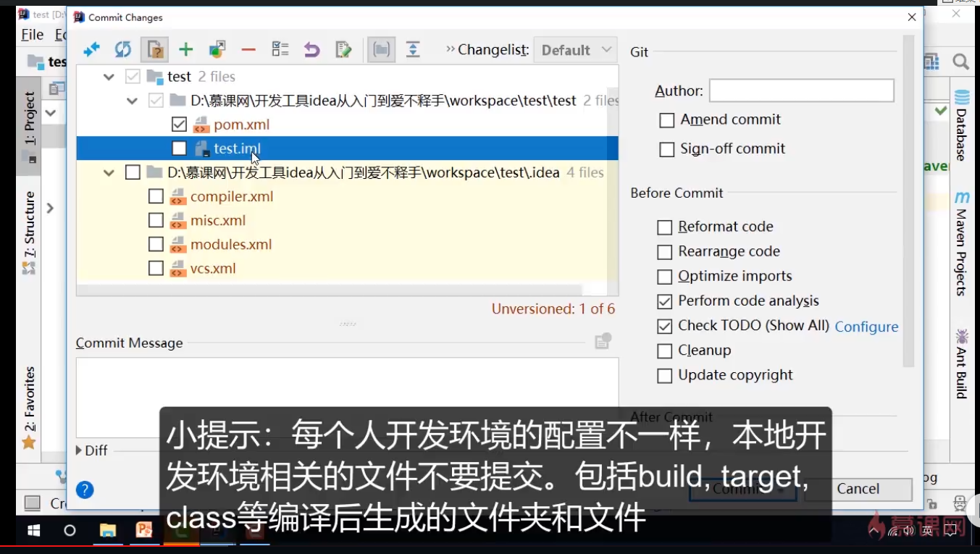
Task: Toggle the .idea folder checkbox
Action: coord(133,172)
